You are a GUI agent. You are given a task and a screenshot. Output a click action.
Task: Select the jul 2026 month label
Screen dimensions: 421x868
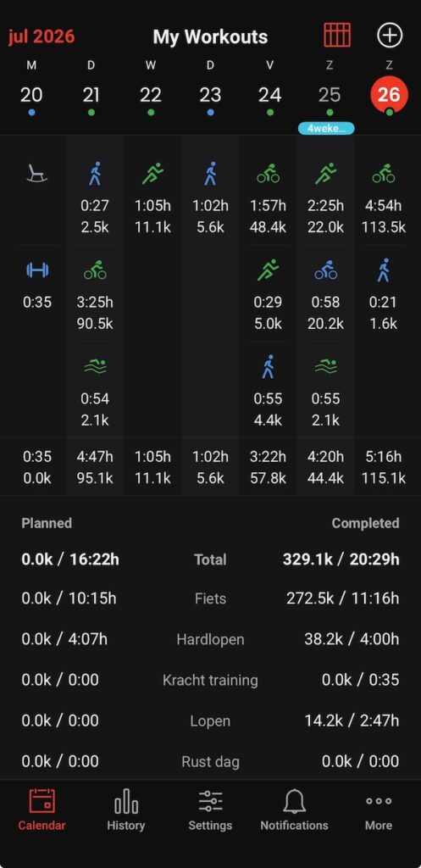click(42, 37)
